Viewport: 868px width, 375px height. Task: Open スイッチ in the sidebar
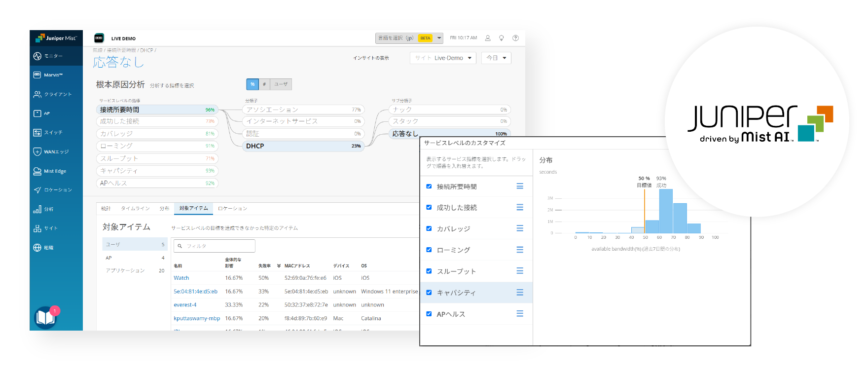click(56, 133)
